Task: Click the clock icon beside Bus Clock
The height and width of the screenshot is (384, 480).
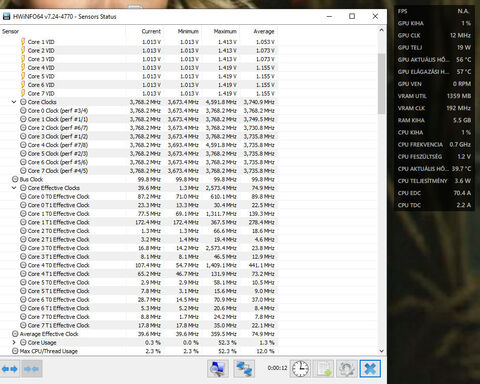Action: pyautogui.click(x=15, y=179)
